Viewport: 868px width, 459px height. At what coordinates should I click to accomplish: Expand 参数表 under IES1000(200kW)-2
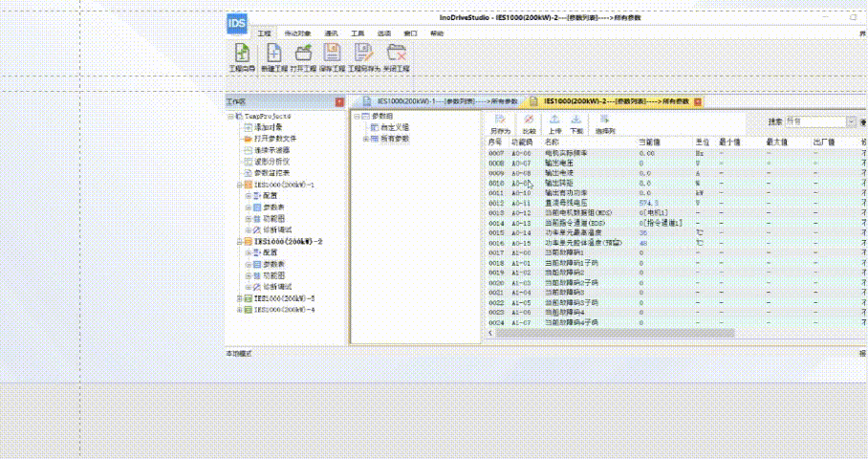249,265
